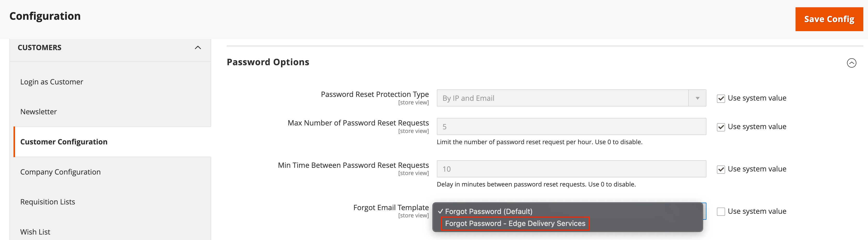Viewport: 868px width, 240px height.
Task: Click the Save Config button
Action: (829, 19)
